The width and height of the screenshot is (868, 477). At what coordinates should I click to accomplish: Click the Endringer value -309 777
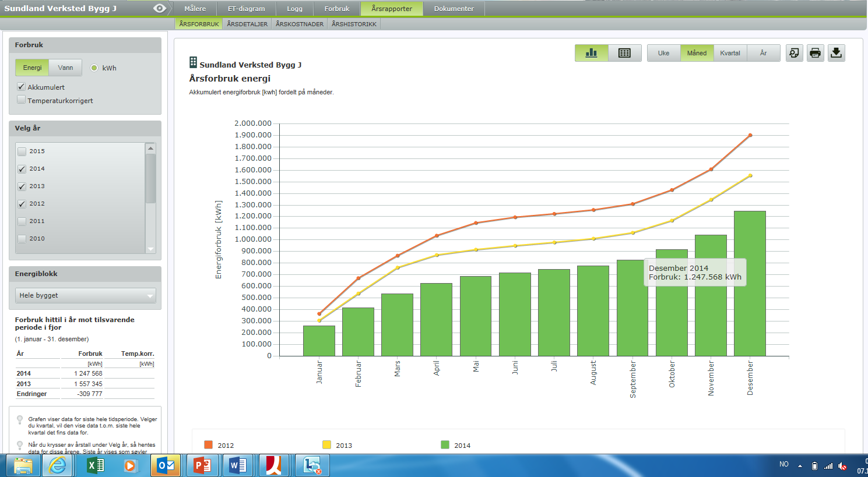pos(90,394)
